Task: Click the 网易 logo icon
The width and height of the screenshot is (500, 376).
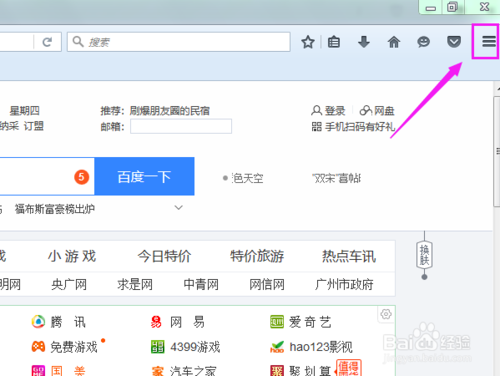Action: point(156,322)
